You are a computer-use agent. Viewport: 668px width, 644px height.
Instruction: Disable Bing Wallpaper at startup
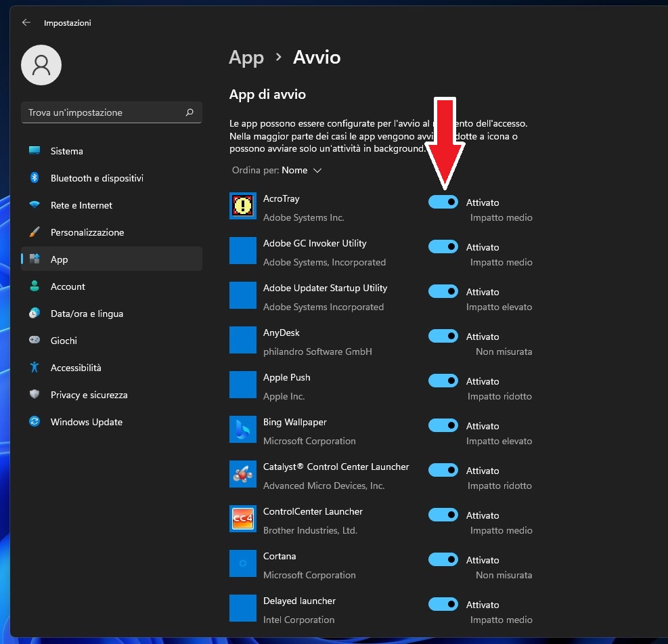[443, 426]
